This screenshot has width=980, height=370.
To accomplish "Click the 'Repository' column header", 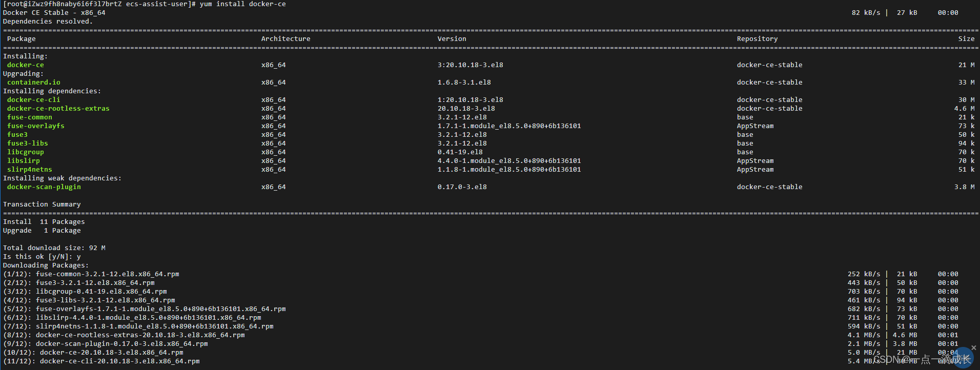I will (758, 39).
